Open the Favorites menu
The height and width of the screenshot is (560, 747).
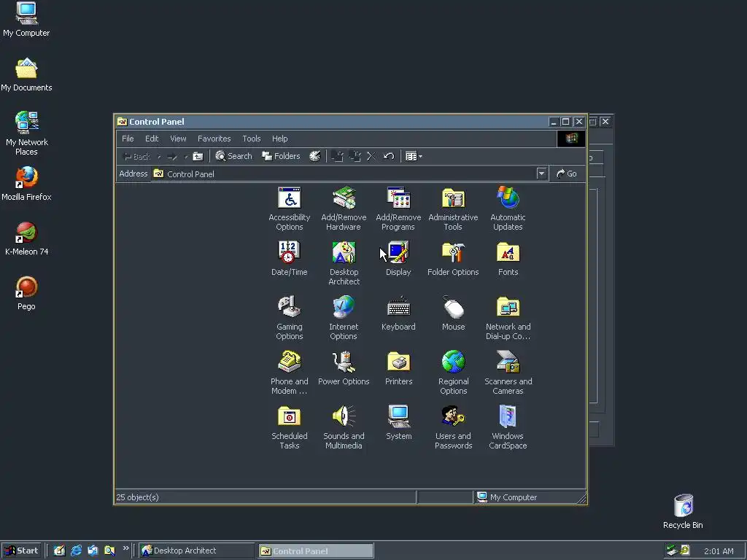[x=214, y=139]
